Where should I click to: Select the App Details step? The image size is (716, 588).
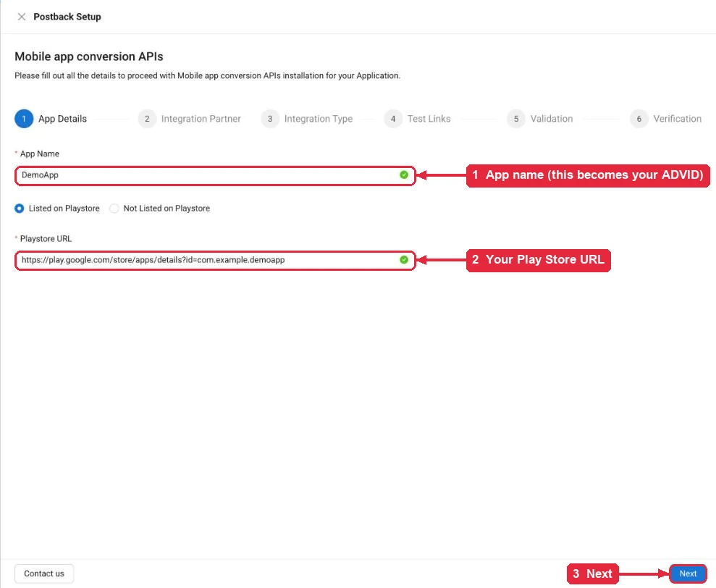pyautogui.click(x=51, y=119)
